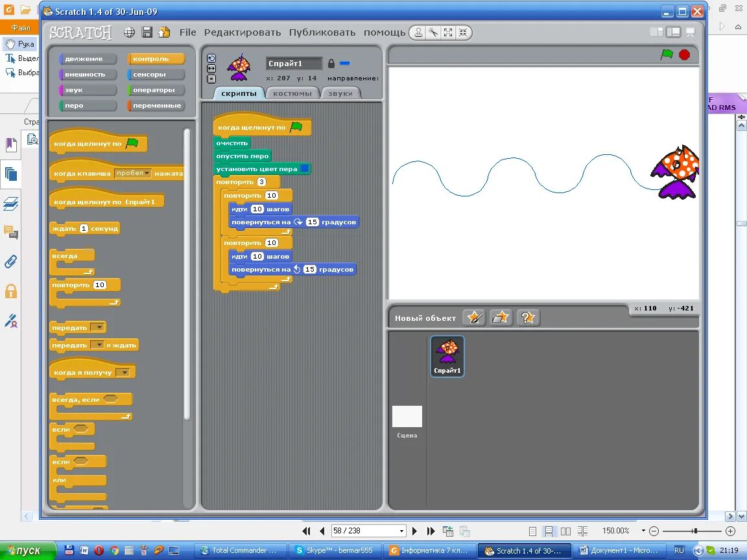Click the globe language icon in Scratch
747x560 pixels.
pos(129,32)
